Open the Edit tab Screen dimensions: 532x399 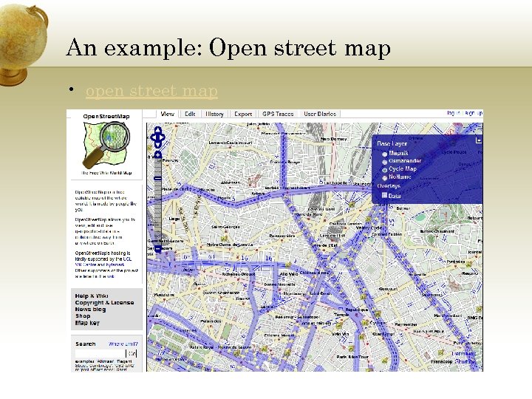pyautogui.click(x=190, y=114)
